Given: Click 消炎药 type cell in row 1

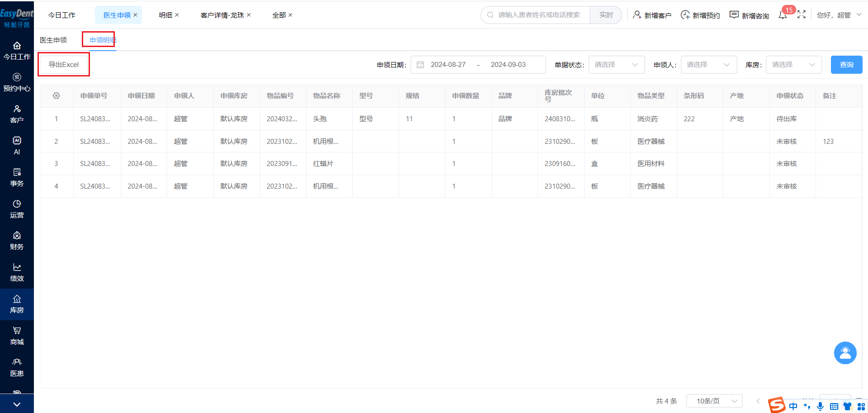Looking at the screenshot, I should tap(647, 119).
